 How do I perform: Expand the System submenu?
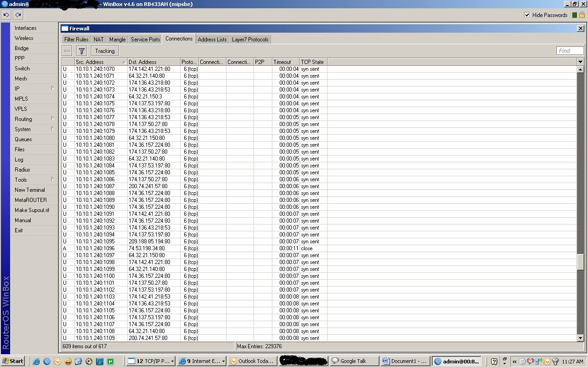[x=52, y=129]
